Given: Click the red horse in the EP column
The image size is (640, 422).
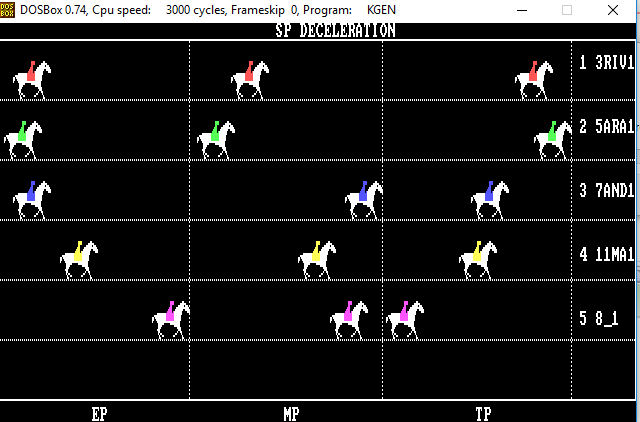Looking at the screenshot, I should coord(32,80).
